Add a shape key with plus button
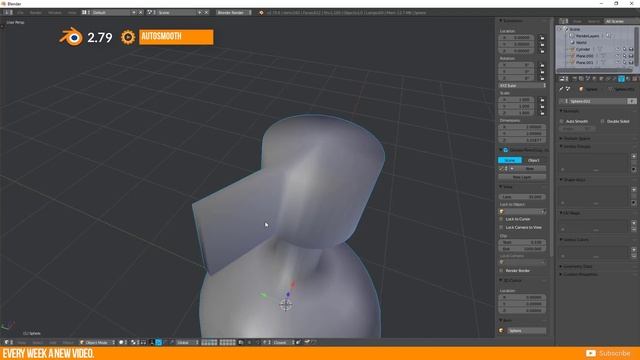This screenshot has width=640, height=360. pyautogui.click(x=634, y=189)
